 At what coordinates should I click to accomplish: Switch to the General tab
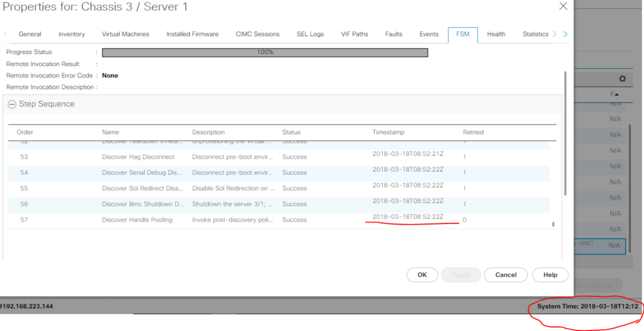(30, 34)
